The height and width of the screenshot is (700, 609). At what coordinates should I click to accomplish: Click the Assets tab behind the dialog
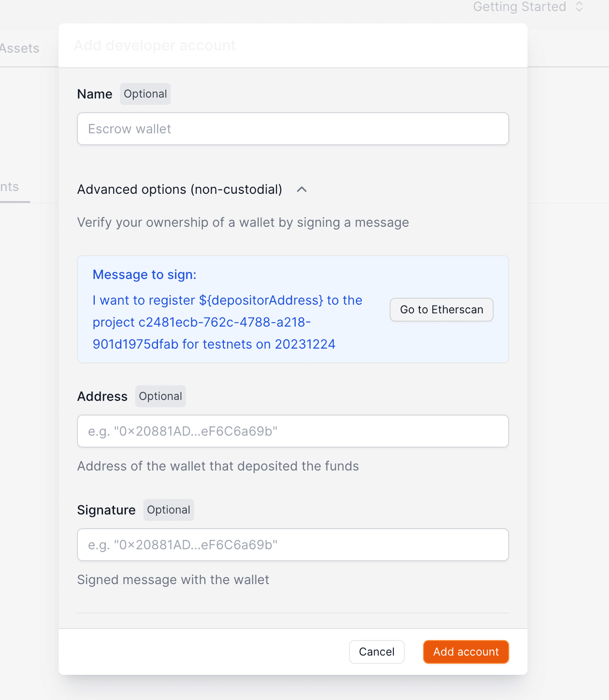20,48
